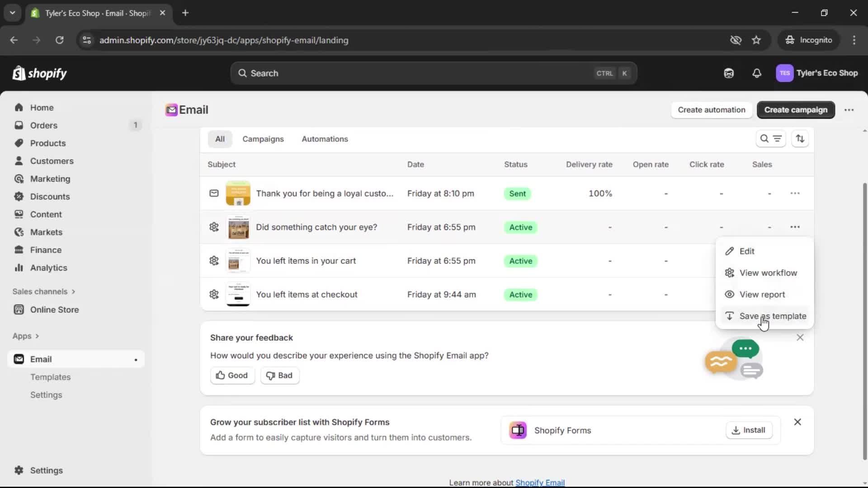This screenshot has width=868, height=488.
Task: Switch to the All tab
Action: point(220,139)
